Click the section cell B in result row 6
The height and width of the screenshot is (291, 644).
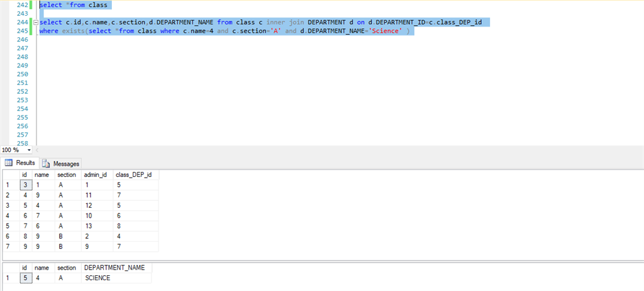pos(68,237)
